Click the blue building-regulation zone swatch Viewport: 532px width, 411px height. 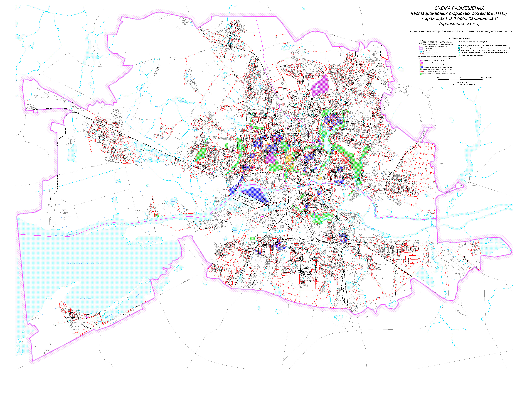tap(421, 67)
